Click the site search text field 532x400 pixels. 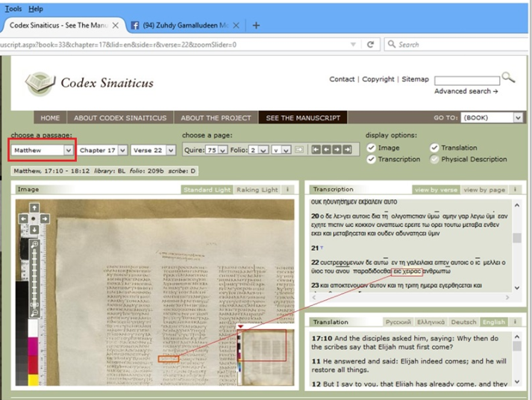pos(467,81)
